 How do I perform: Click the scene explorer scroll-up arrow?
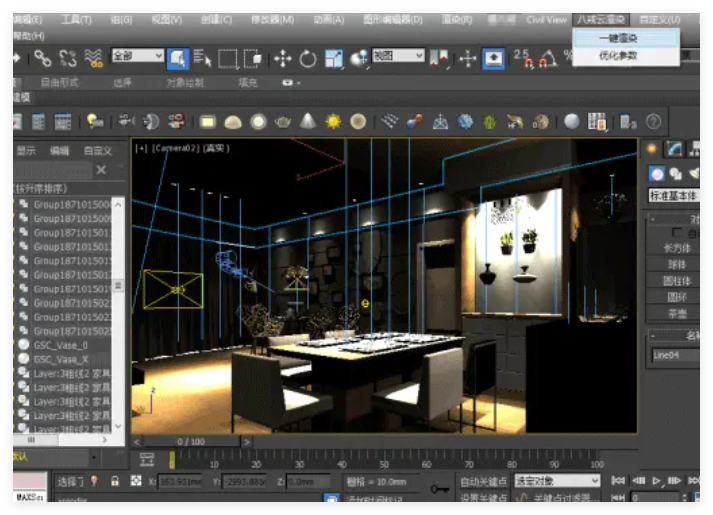click(118, 205)
